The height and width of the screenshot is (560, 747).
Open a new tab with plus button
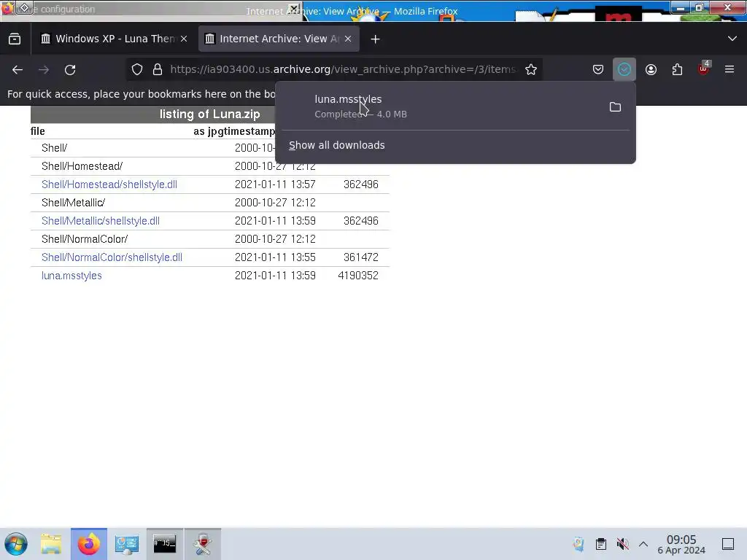376,39
